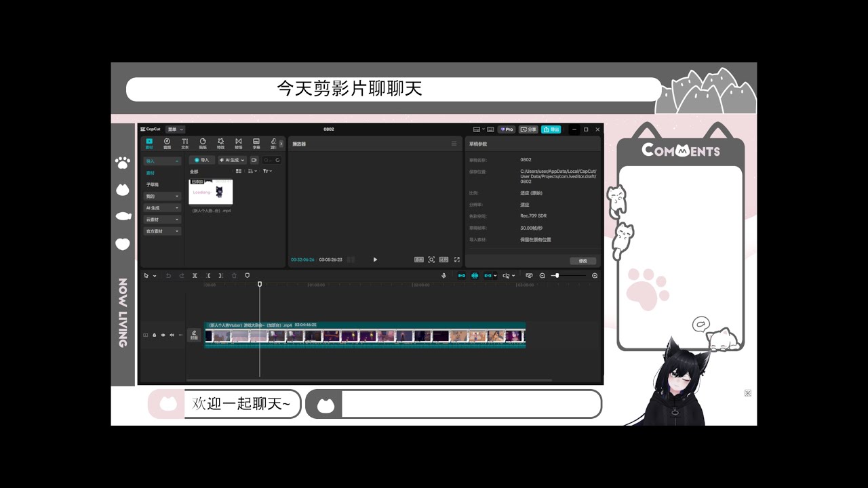The width and height of the screenshot is (868, 488).
Task: Click the split clip tool in timeline toolbar
Action: [195, 276]
